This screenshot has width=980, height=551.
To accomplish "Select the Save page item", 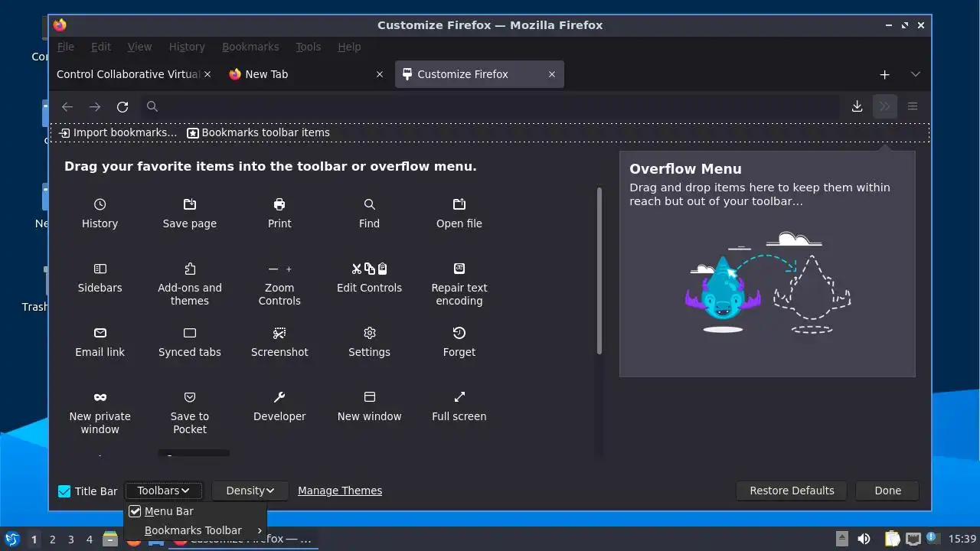I will [189, 214].
